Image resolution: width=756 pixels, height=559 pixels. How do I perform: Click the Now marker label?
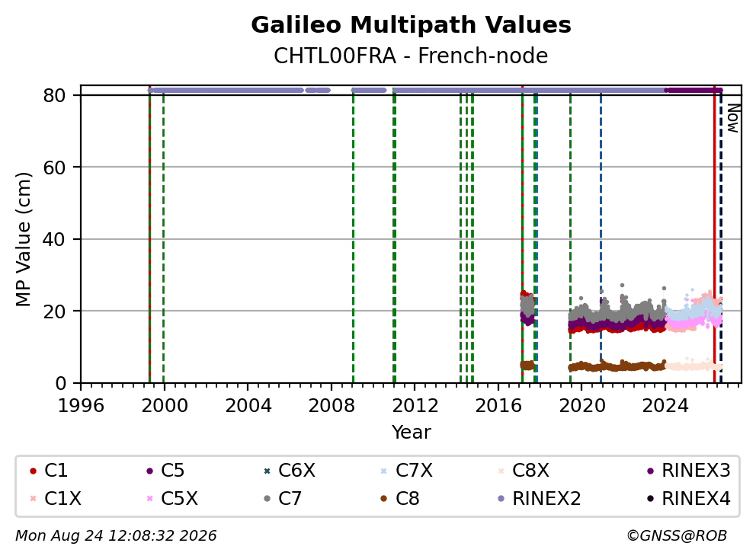coord(733,118)
